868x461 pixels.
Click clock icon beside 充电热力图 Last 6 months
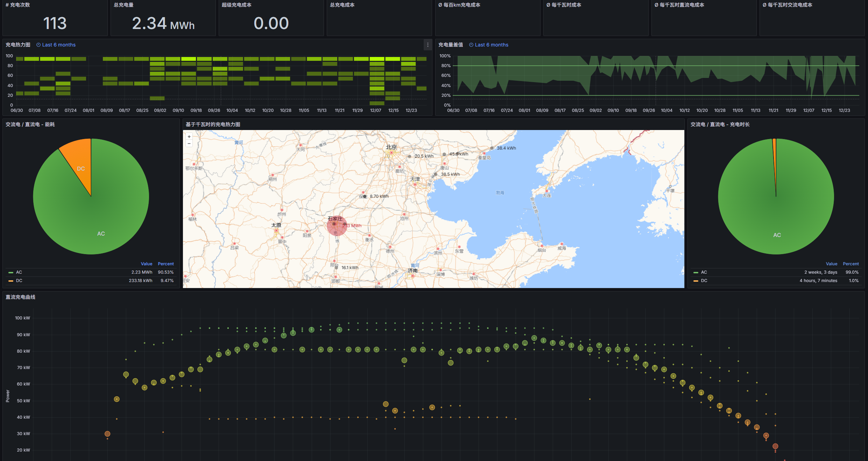pos(38,45)
